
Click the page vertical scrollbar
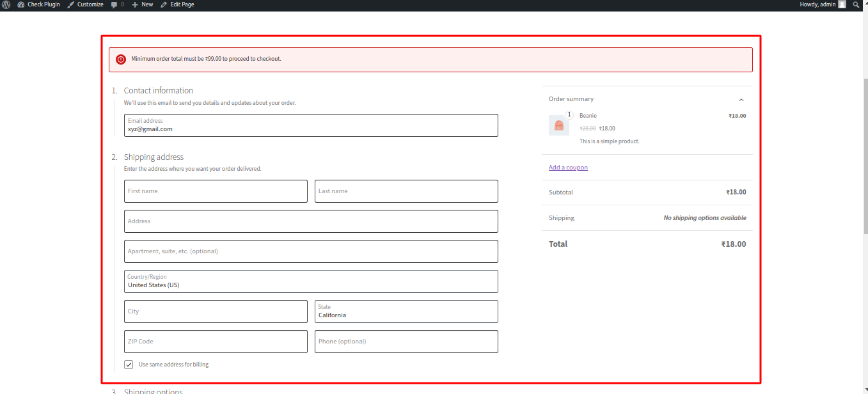[x=864, y=192]
